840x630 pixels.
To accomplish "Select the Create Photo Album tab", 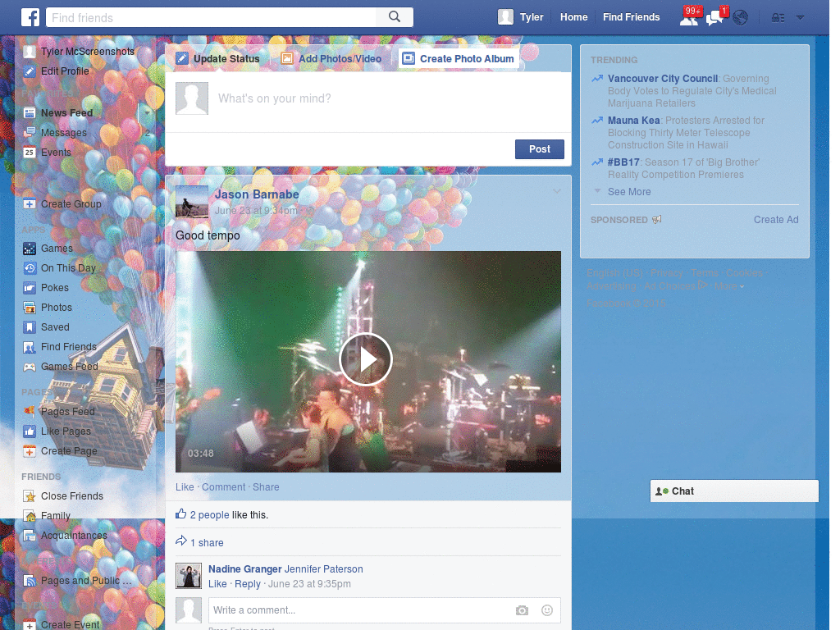I will coord(459,58).
